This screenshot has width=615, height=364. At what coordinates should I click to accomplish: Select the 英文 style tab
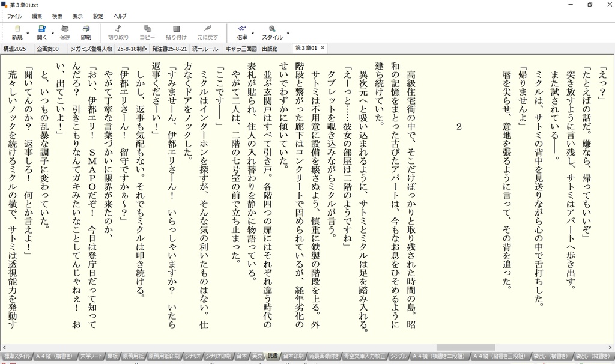[257, 356]
